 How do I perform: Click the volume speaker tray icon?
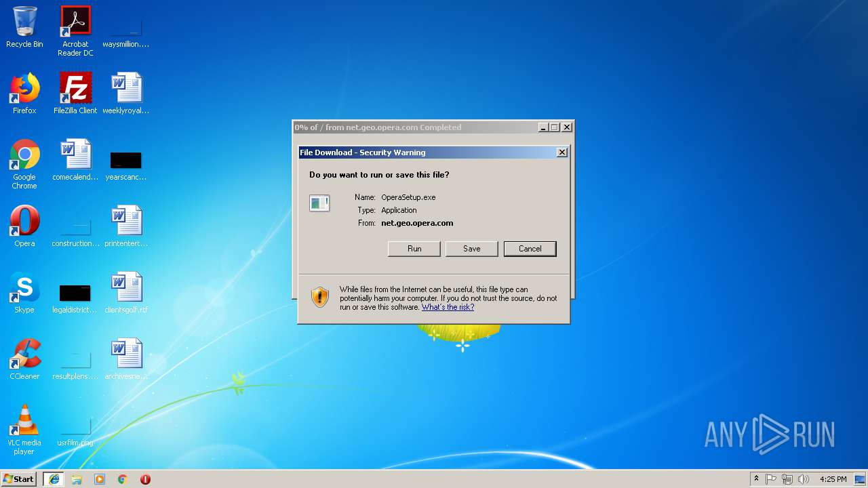[x=804, y=479]
